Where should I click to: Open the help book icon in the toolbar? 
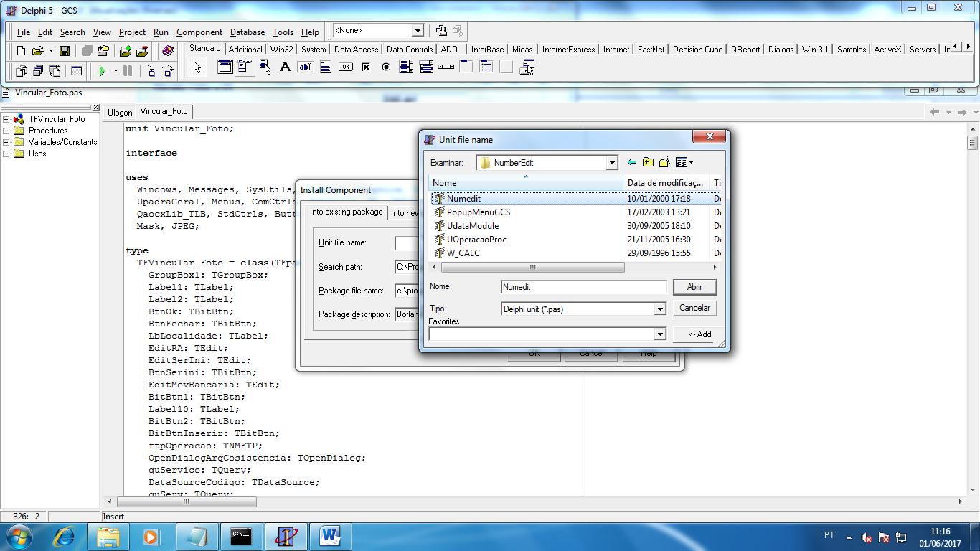(168, 51)
